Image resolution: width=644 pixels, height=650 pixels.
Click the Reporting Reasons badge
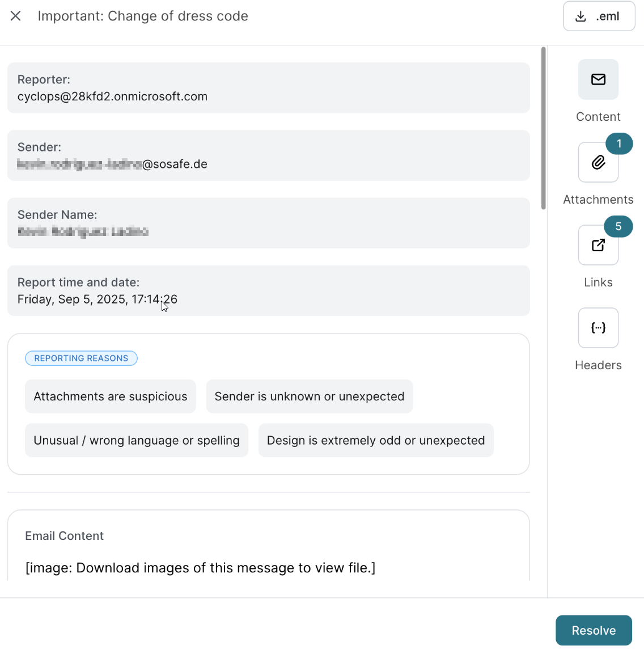81,358
